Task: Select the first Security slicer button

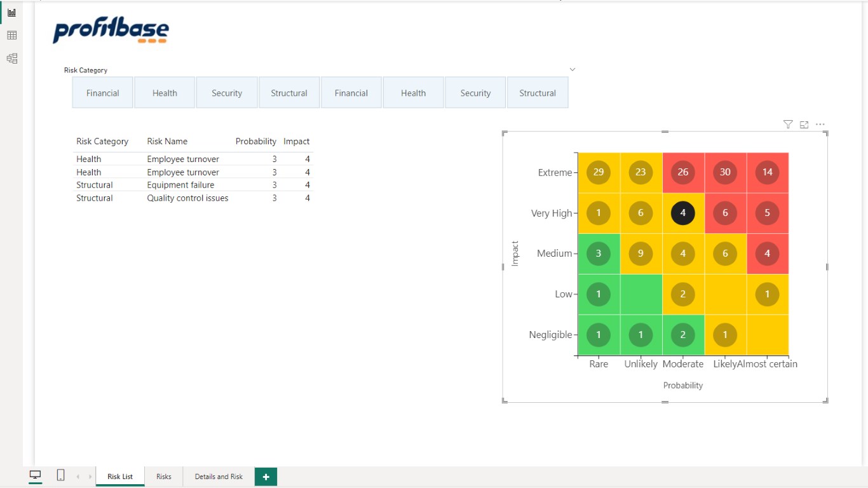Action: click(227, 93)
